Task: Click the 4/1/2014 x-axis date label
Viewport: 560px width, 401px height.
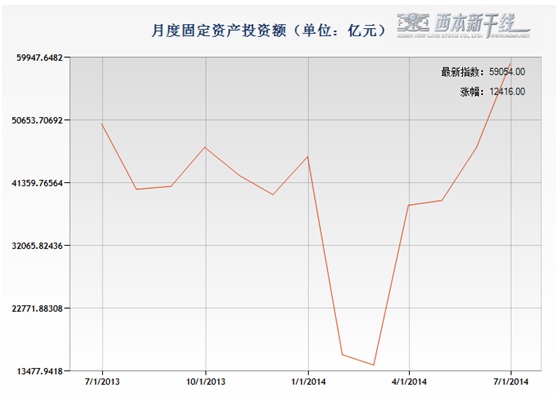Action: coord(409,382)
